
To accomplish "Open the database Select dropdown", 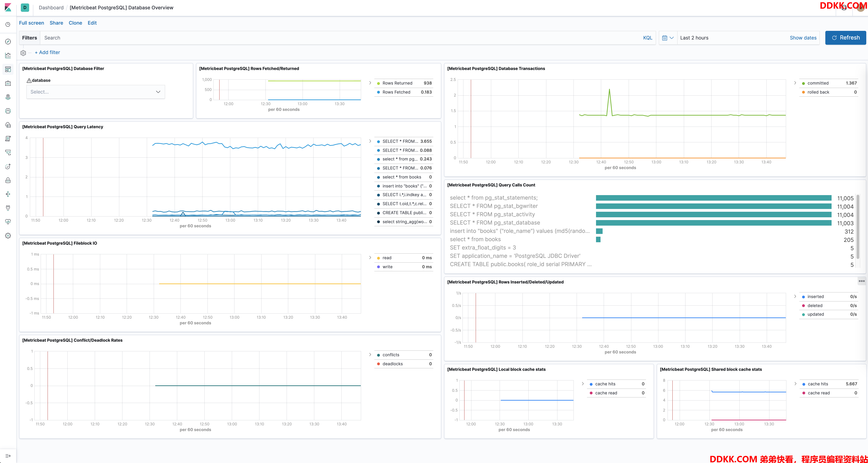I will click(x=96, y=92).
